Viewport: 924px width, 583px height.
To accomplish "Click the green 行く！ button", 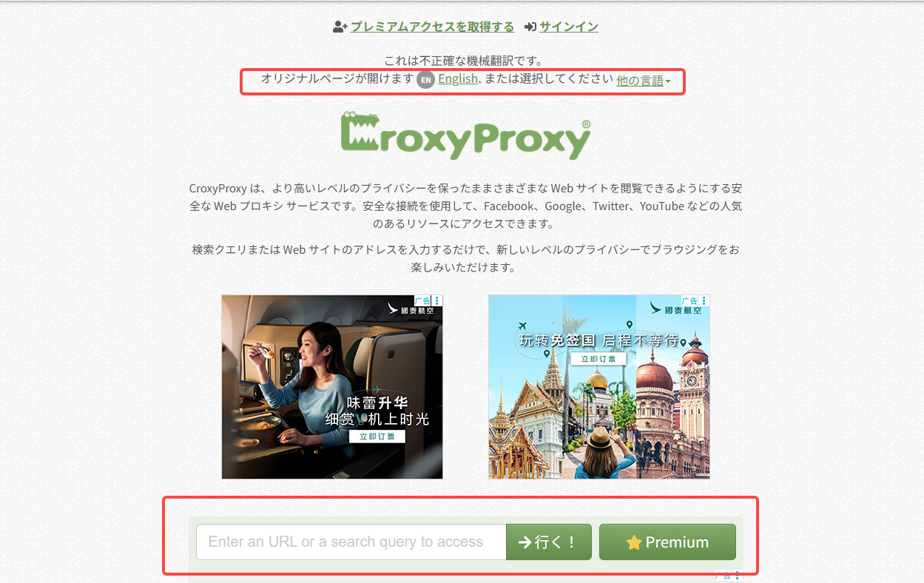I will click(x=549, y=542).
